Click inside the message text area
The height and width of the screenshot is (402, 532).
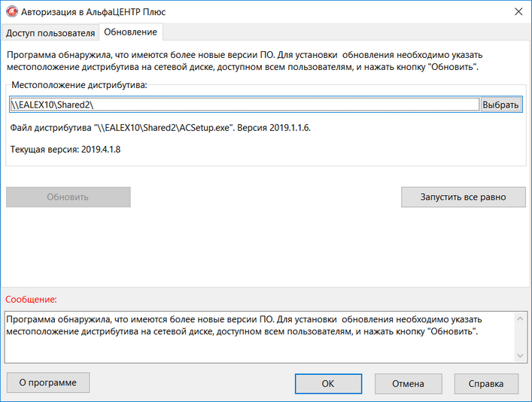click(x=260, y=337)
